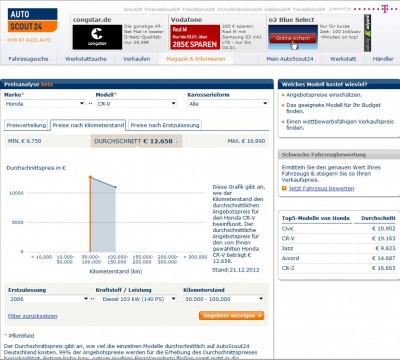Click the Vodafone 285€ Sparen banner
400x360 pixels.
(195, 37)
